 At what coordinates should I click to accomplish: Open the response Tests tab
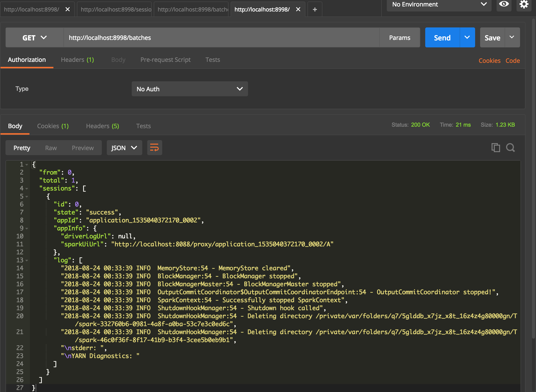(x=143, y=126)
